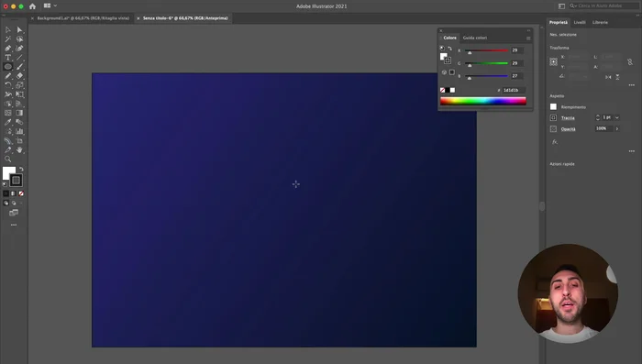Select the Hand tool

(x=19, y=149)
